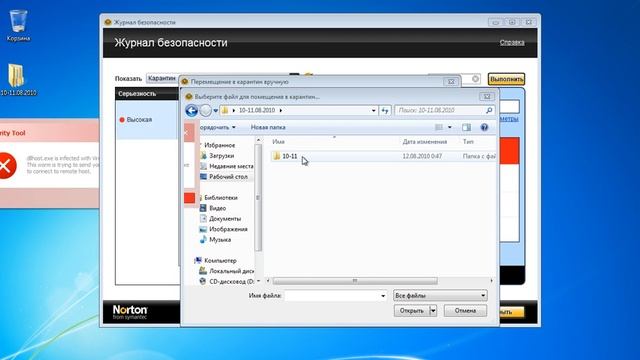Screen dimensions: 640x360
Task: Click the Выполнить button in Norton
Action: tap(506, 79)
